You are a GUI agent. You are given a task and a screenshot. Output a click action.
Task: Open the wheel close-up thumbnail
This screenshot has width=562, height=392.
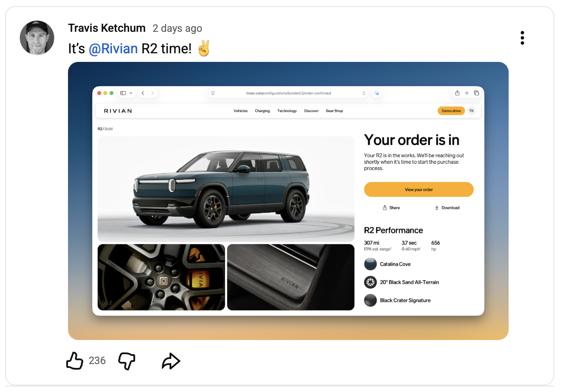click(161, 277)
